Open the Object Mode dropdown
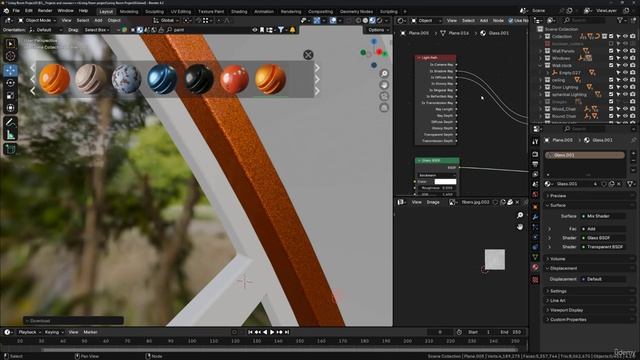 coord(37,20)
